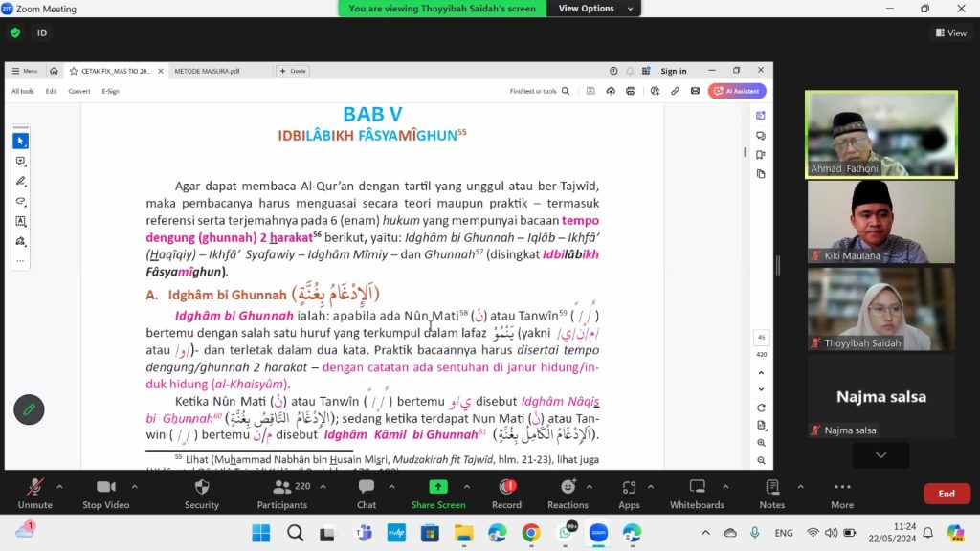This screenshot has height=551, width=980.
Task: Open the pages copy panel icon on right rail
Action: point(761,174)
